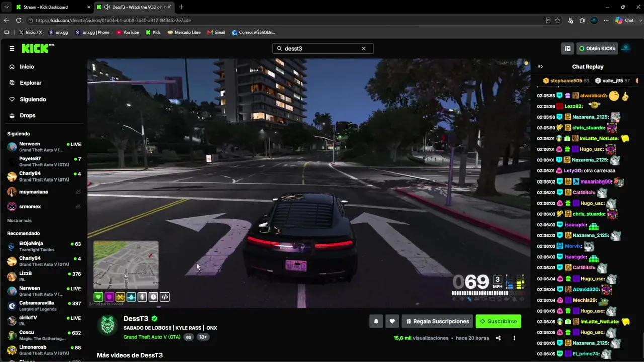
Task: Open muymariana's channel in the sidebar
Action: pos(44,192)
